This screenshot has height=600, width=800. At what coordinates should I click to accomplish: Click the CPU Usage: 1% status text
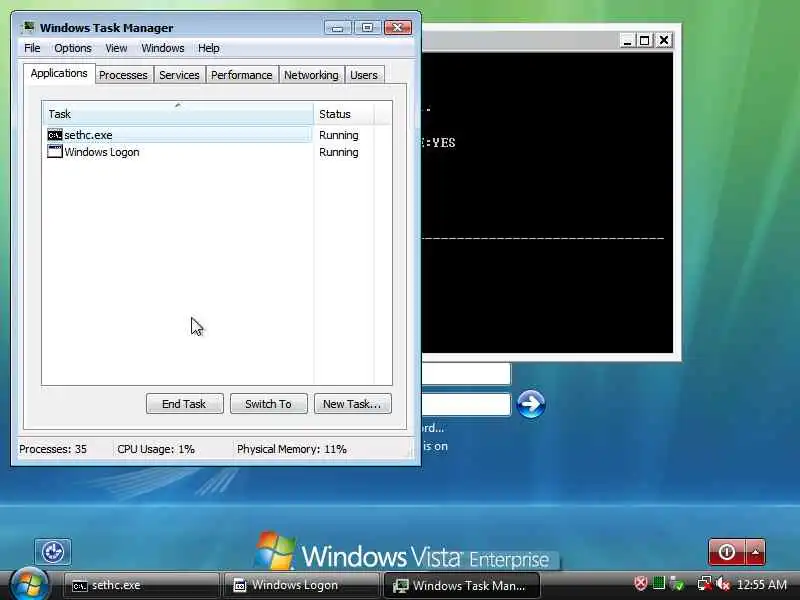(x=156, y=449)
